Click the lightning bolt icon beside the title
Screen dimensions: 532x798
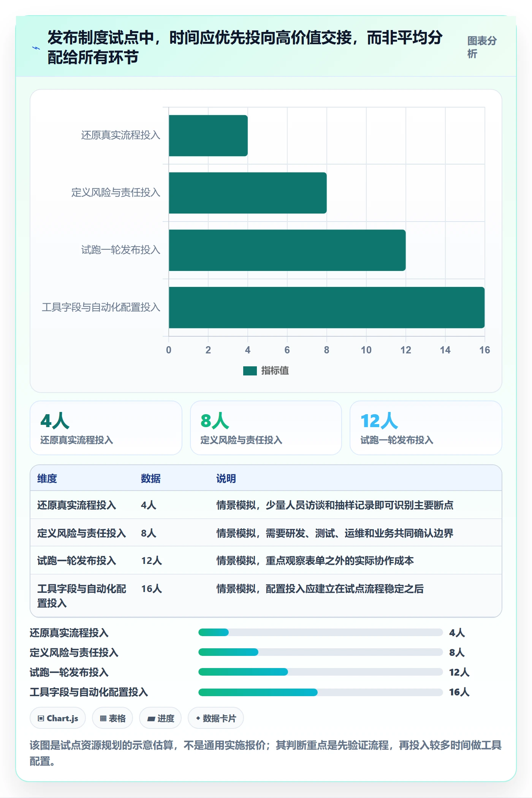[x=36, y=48]
